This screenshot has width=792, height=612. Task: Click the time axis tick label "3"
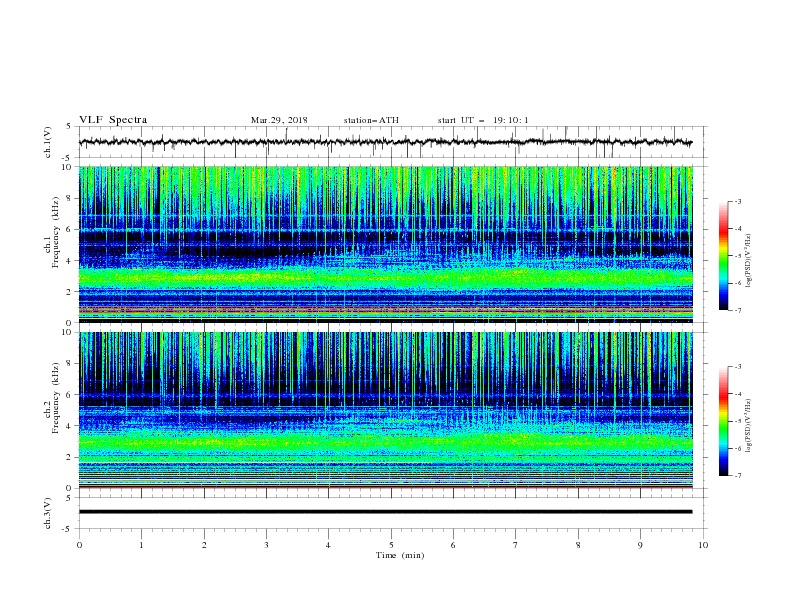[266, 545]
